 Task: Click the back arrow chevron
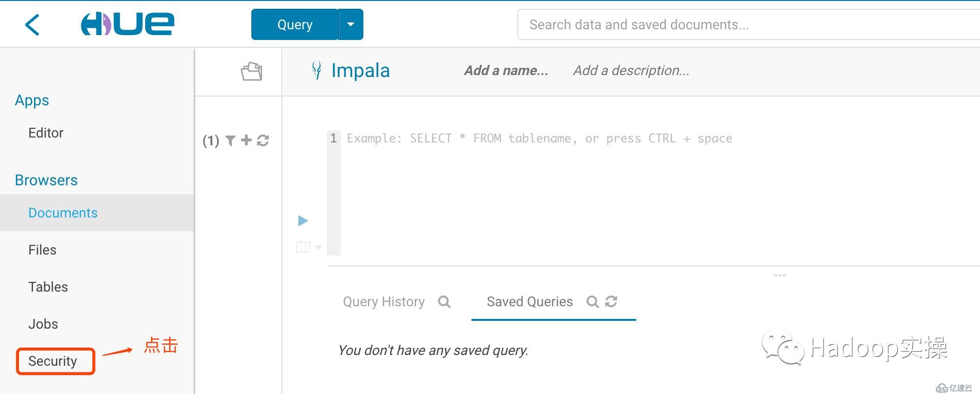32,24
